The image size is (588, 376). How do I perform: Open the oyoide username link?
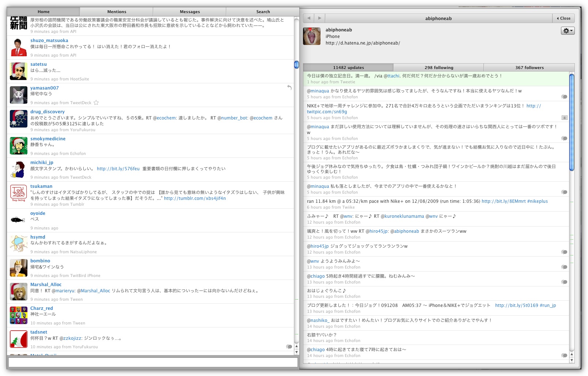coord(38,213)
